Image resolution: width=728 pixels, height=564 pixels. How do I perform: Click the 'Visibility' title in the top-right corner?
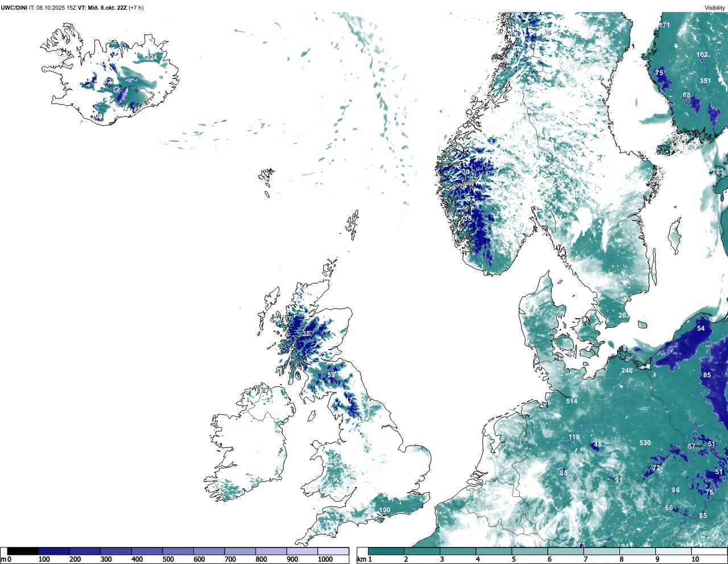coord(715,8)
